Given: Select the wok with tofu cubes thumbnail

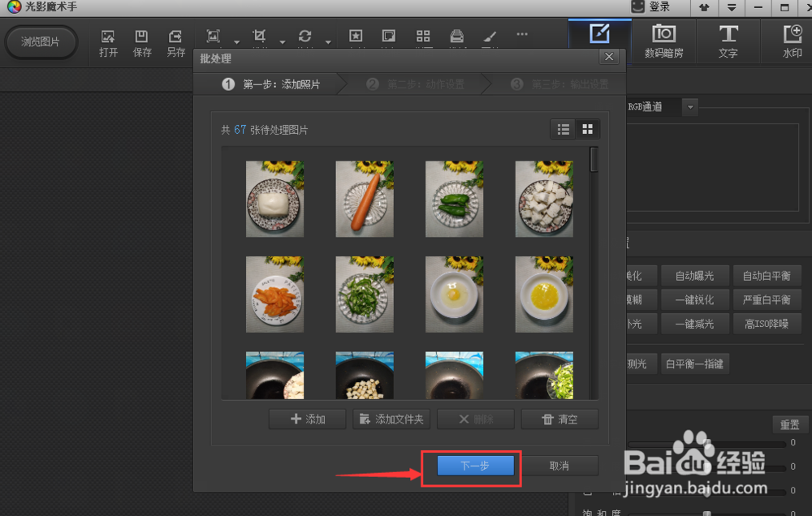Looking at the screenshot, I should click(x=365, y=375).
